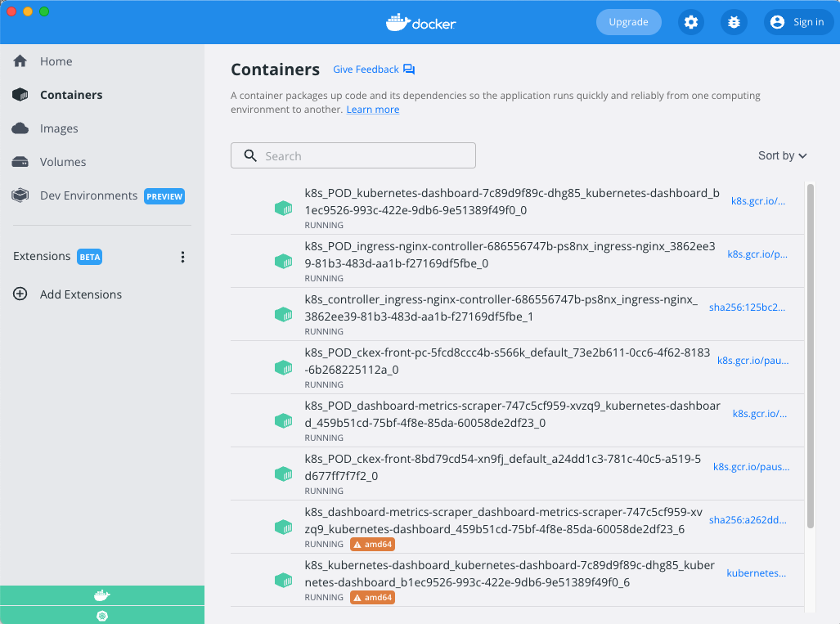The width and height of the screenshot is (840, 624).
Task: Click the Sign in button
Action: [x=797, y=22]
